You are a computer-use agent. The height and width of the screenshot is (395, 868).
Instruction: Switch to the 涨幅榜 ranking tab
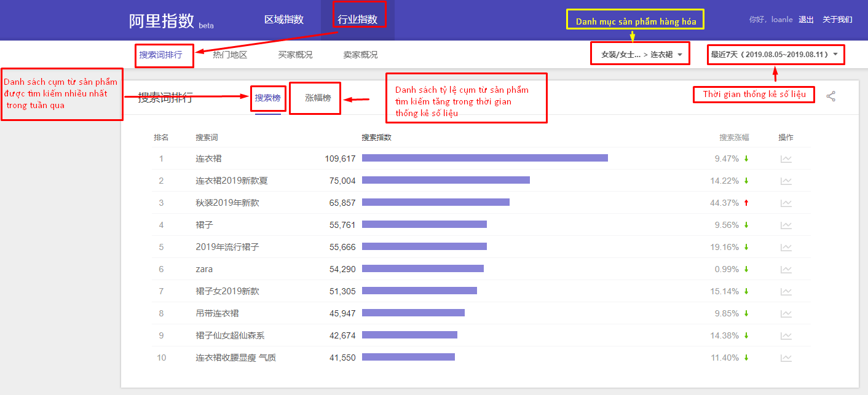(318, 98)
